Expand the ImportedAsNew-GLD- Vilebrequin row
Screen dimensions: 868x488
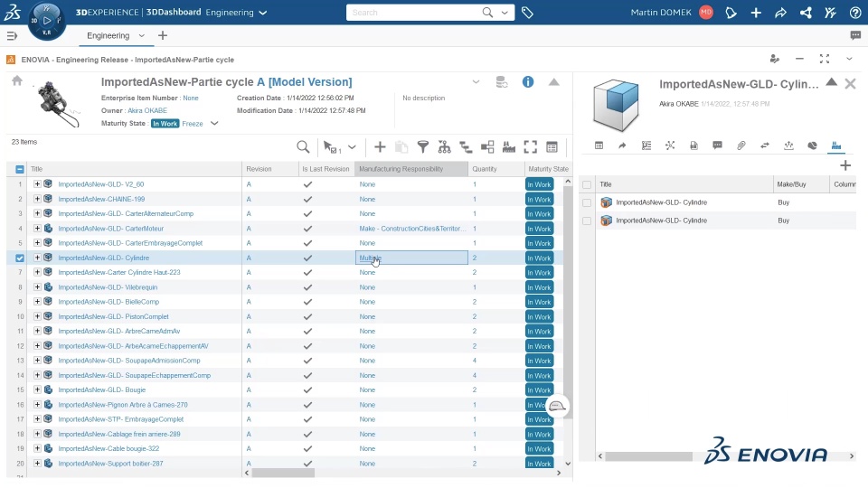point(37,286)
